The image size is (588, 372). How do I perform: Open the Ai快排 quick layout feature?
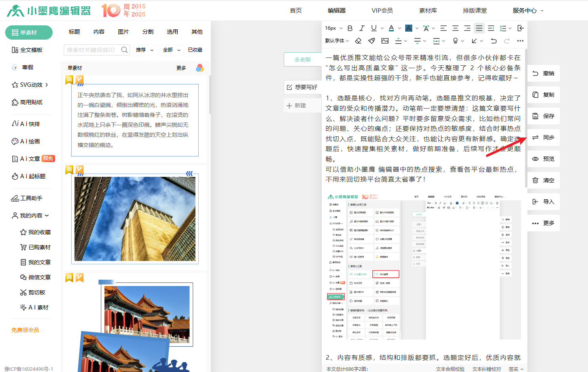point(26,124)
